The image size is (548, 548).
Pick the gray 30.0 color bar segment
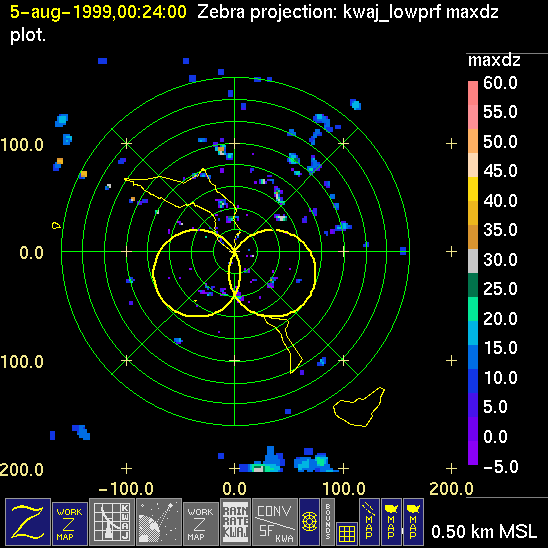[473, 261]
